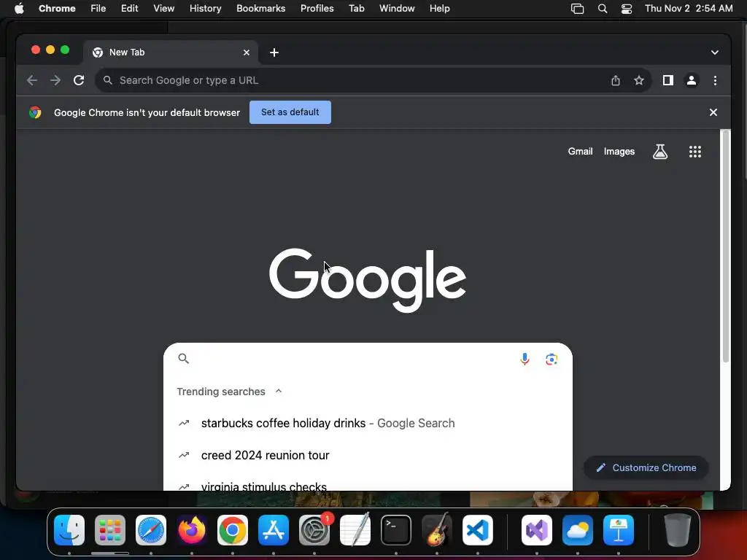The image size is (747, 560).
Task: Click the date and time clock
Action: click(x=689, y=9)
